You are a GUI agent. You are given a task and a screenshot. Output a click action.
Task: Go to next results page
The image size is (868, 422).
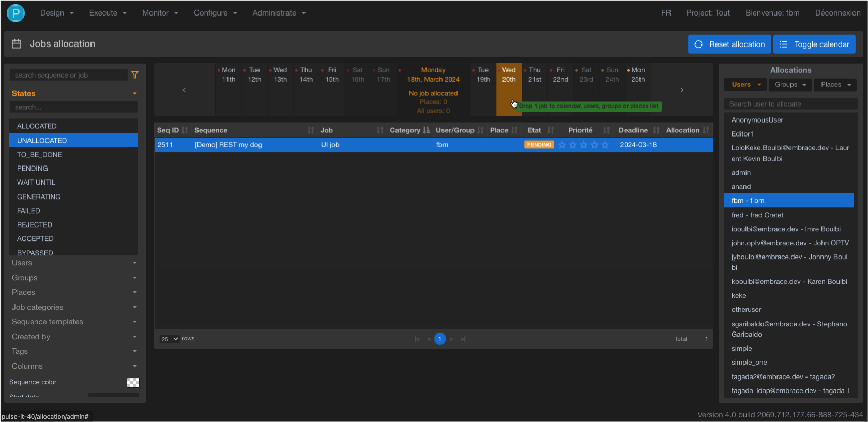pyautogui.click(x=451, y=339)
